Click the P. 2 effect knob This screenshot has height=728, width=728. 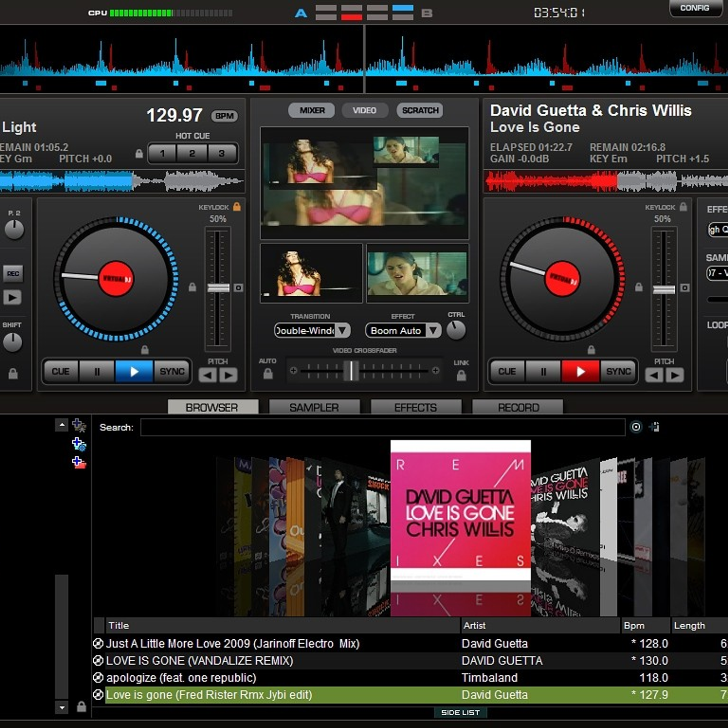point(14,230)
